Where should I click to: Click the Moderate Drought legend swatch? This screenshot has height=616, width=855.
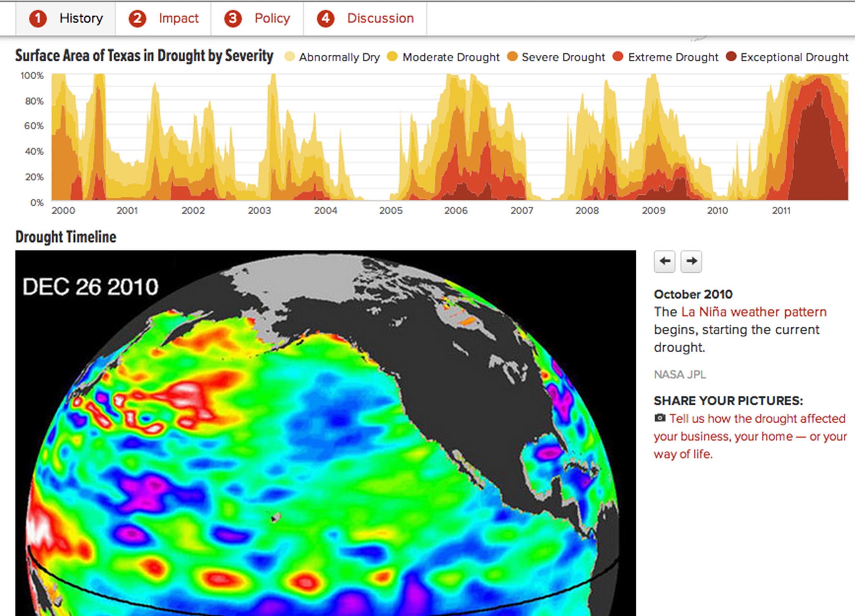point(392,56)
